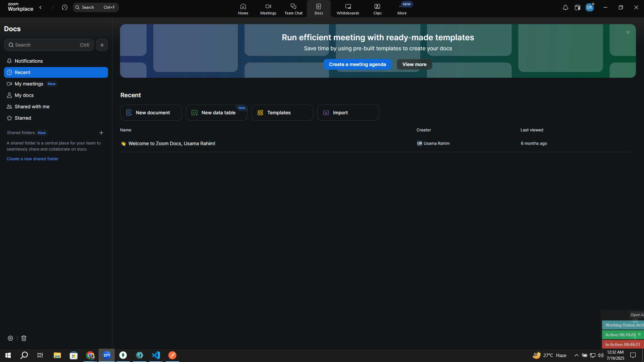Open Microsoft Store from taskbar

(73, 355)
